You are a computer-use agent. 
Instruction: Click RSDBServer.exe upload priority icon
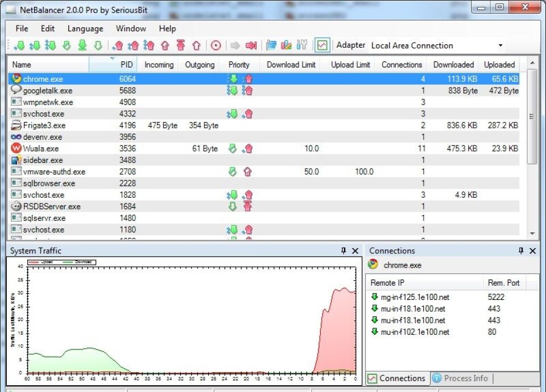[x=247, y=206]
